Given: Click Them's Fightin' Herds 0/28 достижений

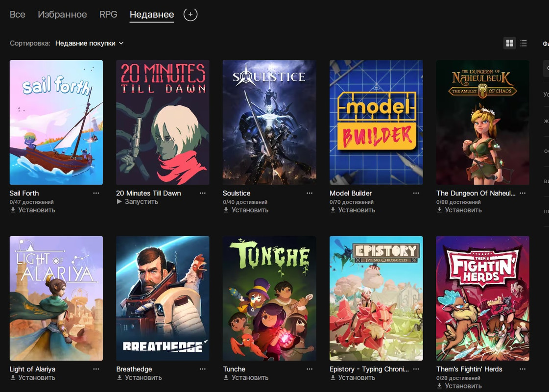Looking at the screenshot, I should click(x=458, y=378).
